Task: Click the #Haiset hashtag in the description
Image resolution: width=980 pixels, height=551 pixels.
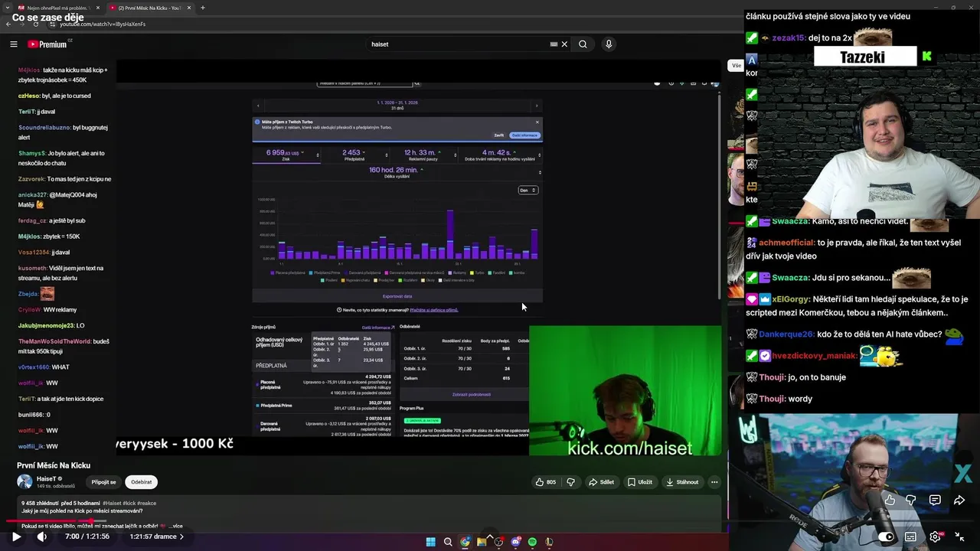Action: 110,504
